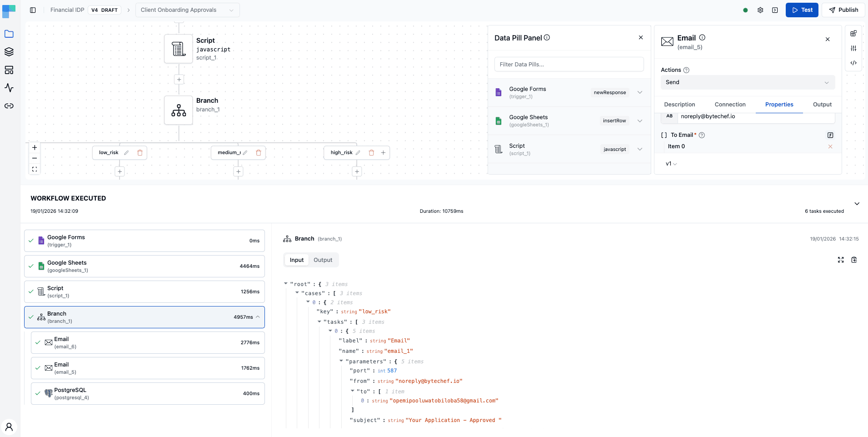The image size is (868, 437).
Task: Toggle formula mode for To Email field
Action: pyautogui.click(x=830, y=135)
